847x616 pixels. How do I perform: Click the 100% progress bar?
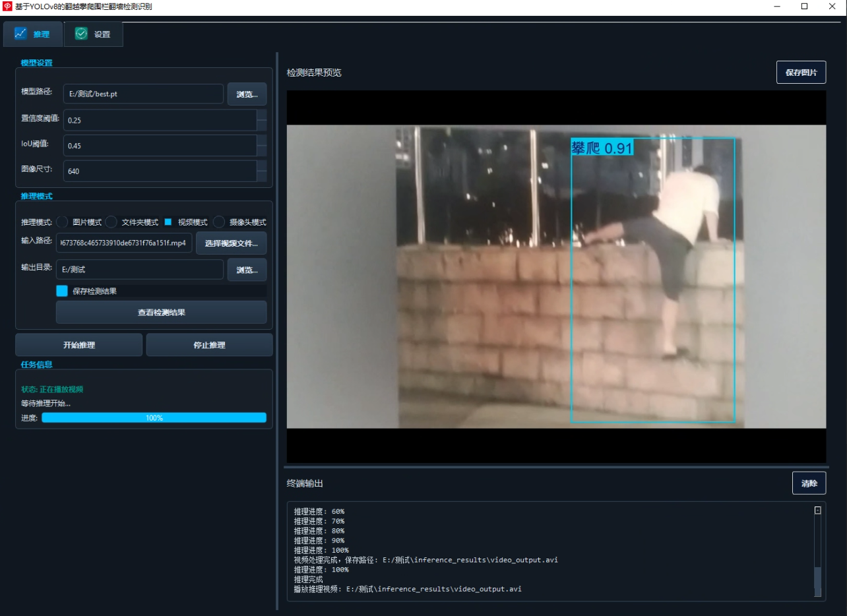154,417
